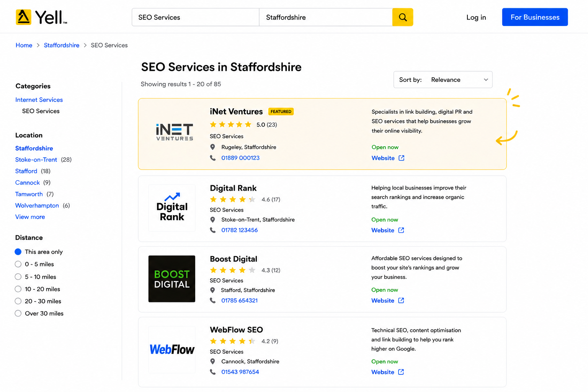
Task: Open the Yell logo home link
Action: click(41, 17)
